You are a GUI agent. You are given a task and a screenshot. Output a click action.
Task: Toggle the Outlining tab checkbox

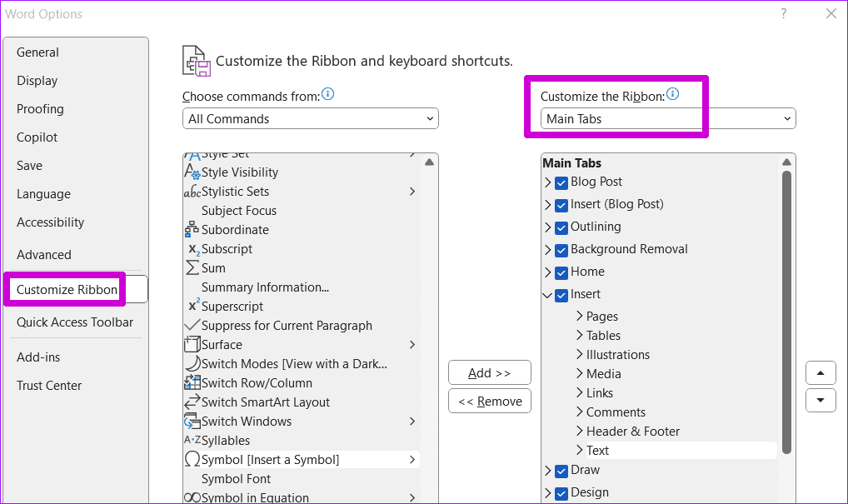tap(561, 227)
